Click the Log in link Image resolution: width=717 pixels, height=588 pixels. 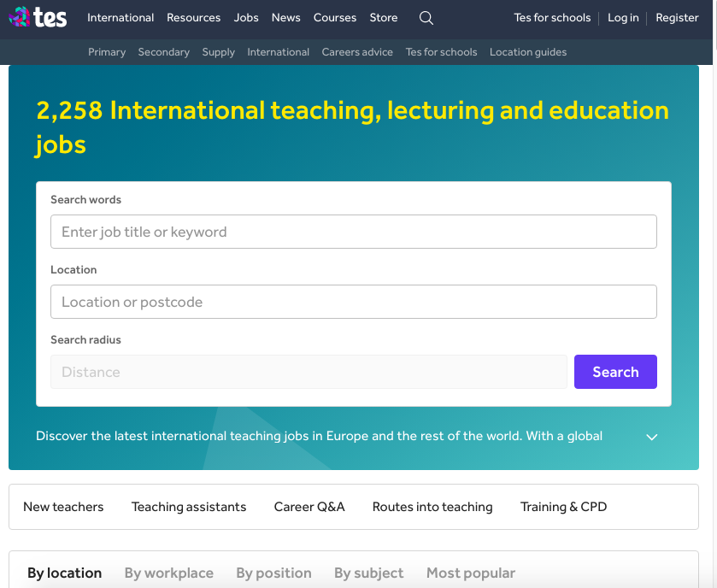point(623,18)
